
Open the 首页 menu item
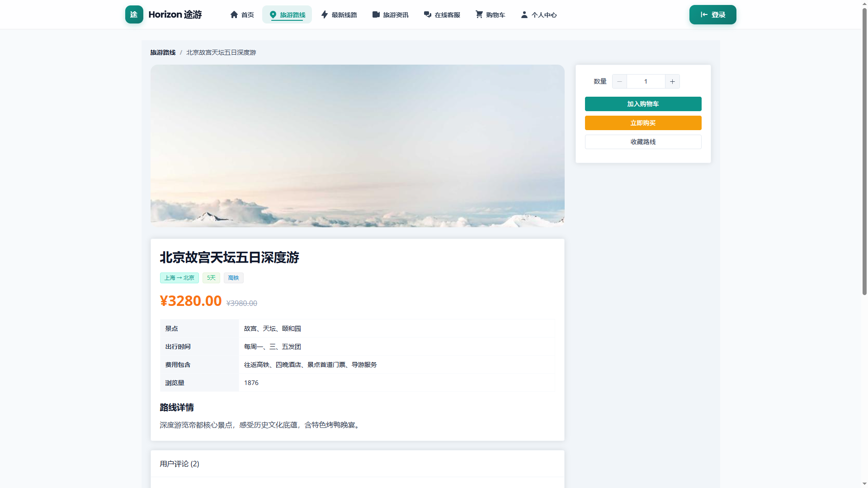[242, 14]
